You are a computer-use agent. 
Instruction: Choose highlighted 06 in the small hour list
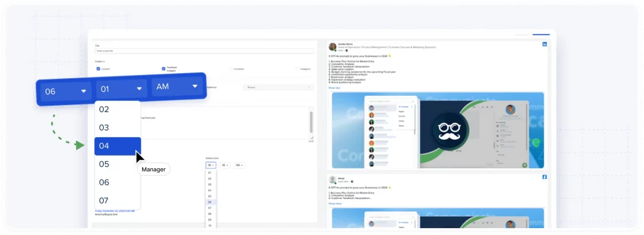point(211,202)
